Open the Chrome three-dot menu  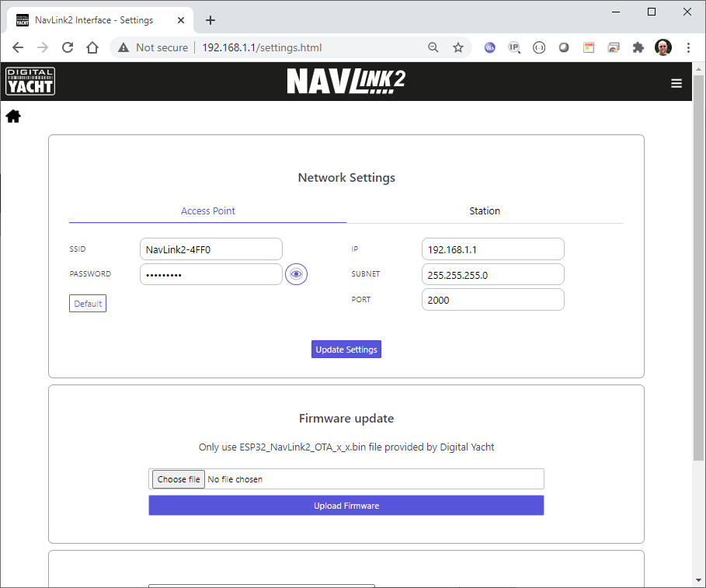coord(688,47)
